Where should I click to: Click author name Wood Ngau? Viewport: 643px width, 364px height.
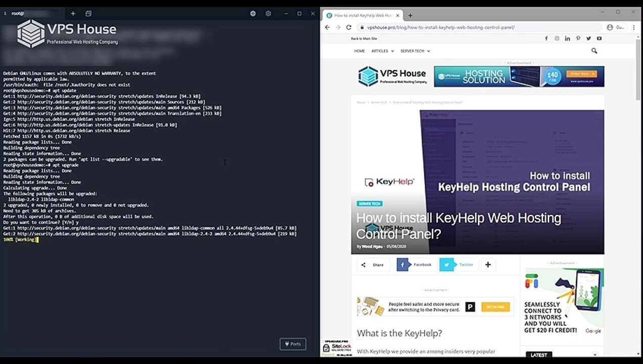[x=373, y=247]
